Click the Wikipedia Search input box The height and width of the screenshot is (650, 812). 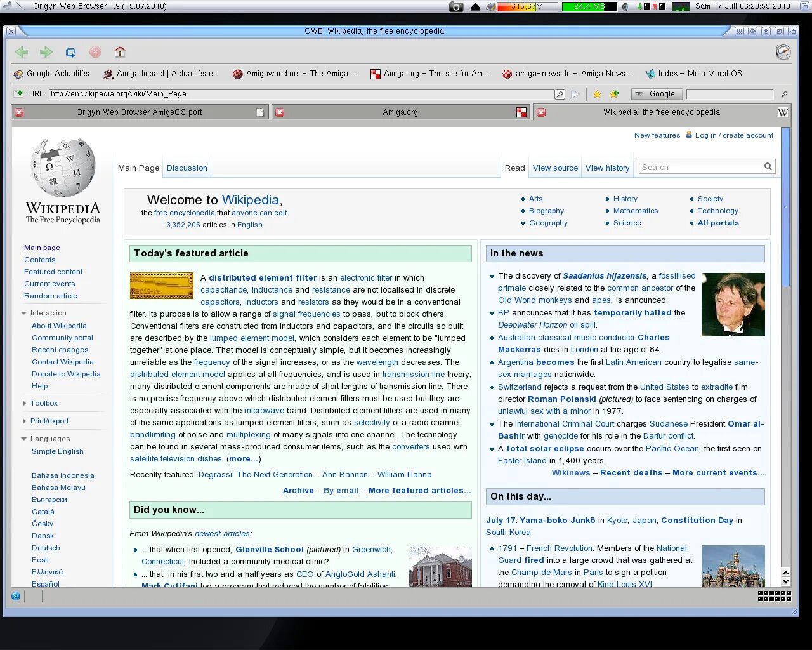pyautogui.click(x=701, y=167)
